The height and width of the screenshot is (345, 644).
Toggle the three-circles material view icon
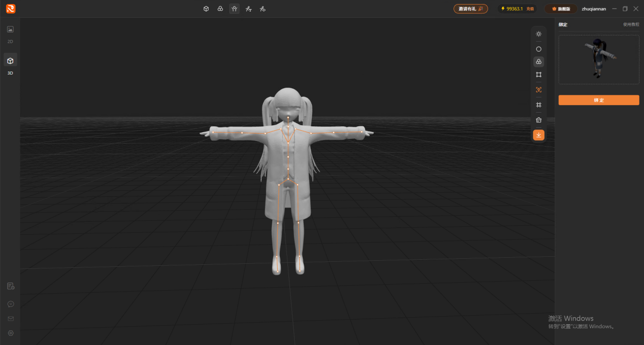[x=538, y=61]
